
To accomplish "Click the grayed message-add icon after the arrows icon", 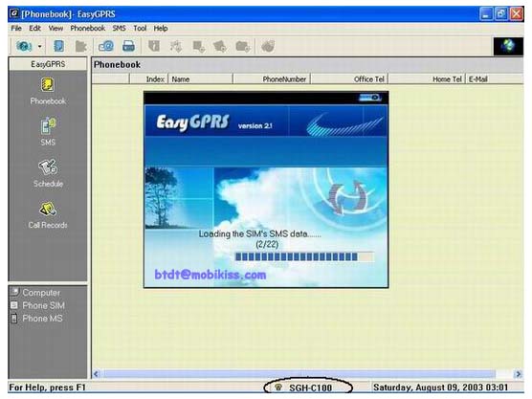I will [x=198, y=46].
